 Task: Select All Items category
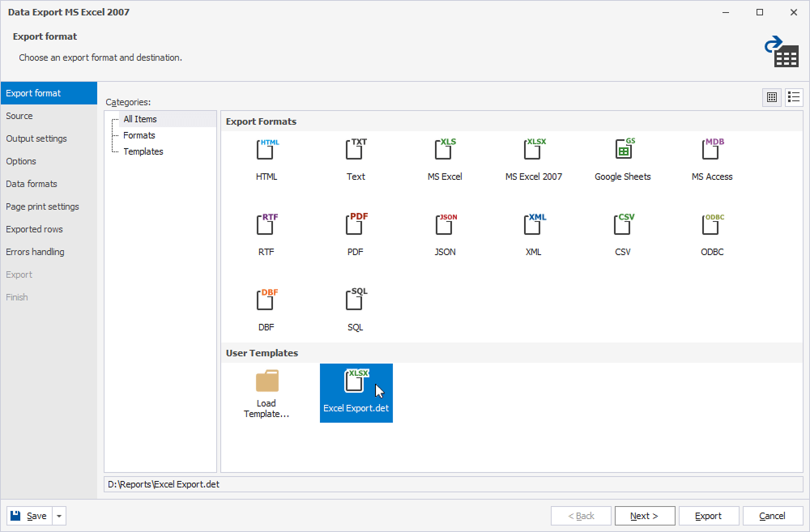[140, 119]
